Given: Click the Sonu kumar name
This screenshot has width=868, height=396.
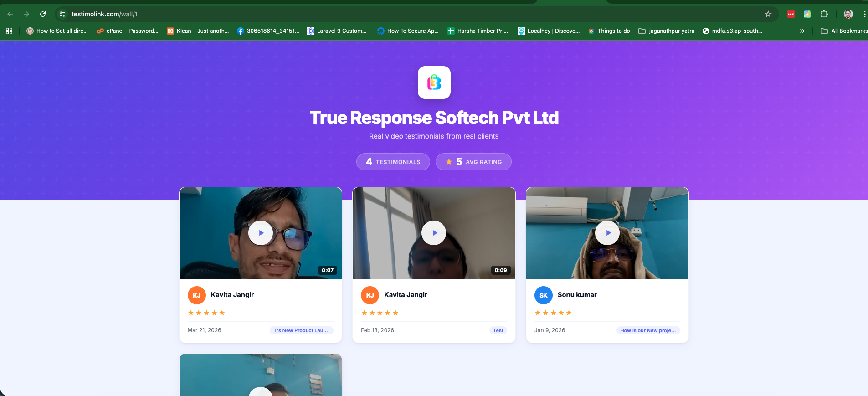Looking at the screenshot, I should coord(577,295).
